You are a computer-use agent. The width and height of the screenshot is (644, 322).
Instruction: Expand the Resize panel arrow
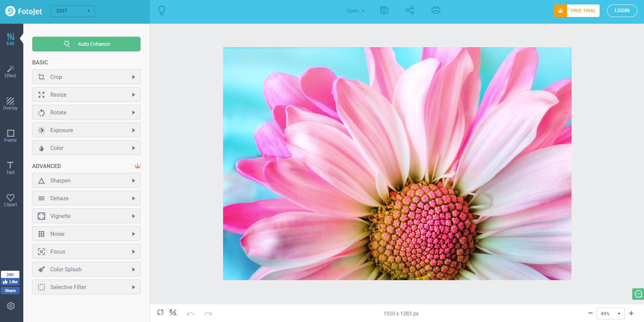(x=134, y=95)
